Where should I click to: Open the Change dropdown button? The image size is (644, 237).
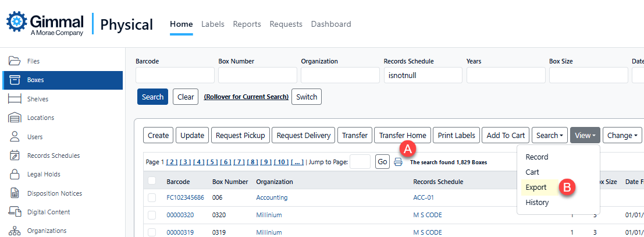(622, 135)
